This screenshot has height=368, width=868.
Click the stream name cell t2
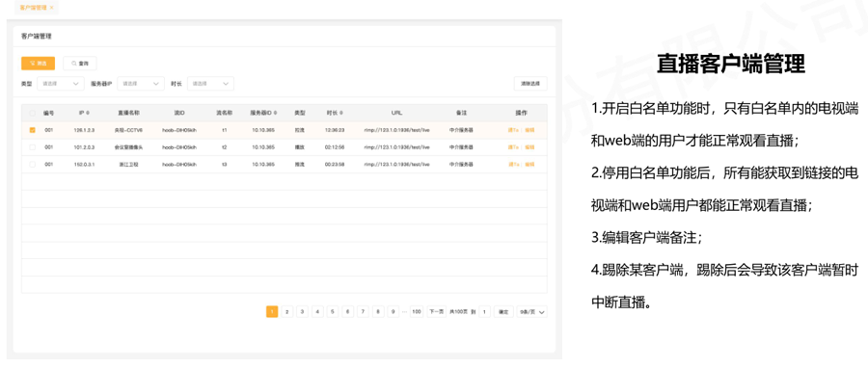click(x=224, y=147)
